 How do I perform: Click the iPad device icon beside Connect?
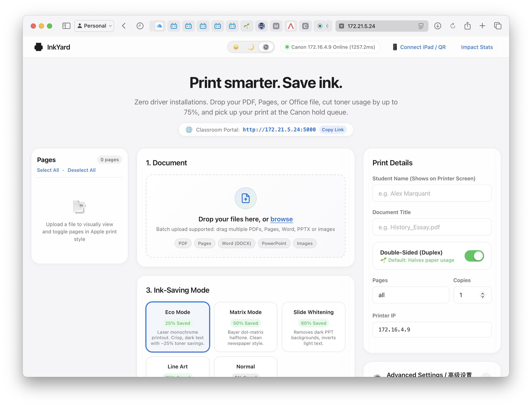click(395, 47)
